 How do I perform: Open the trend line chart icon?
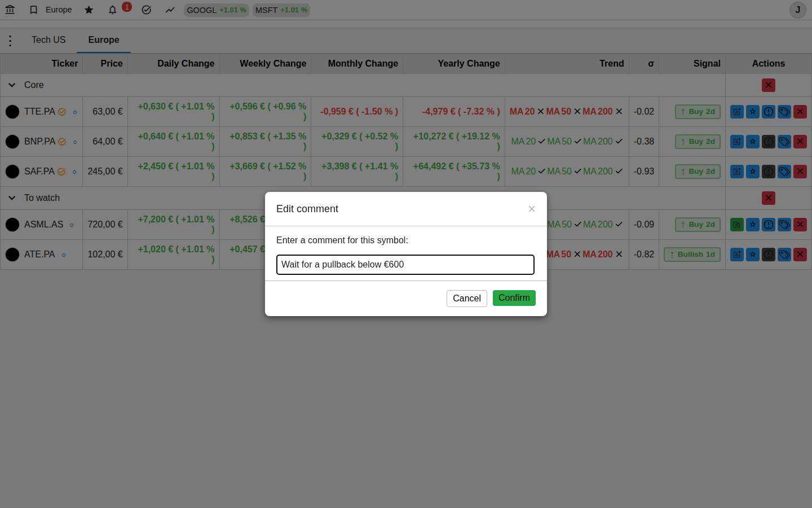(x=170, y=10)
